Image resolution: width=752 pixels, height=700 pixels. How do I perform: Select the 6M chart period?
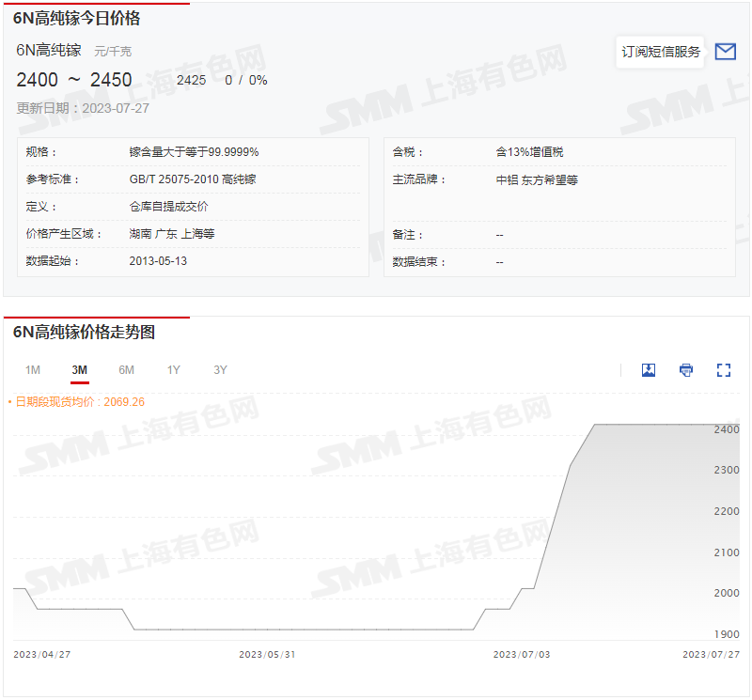click(126, 370)
